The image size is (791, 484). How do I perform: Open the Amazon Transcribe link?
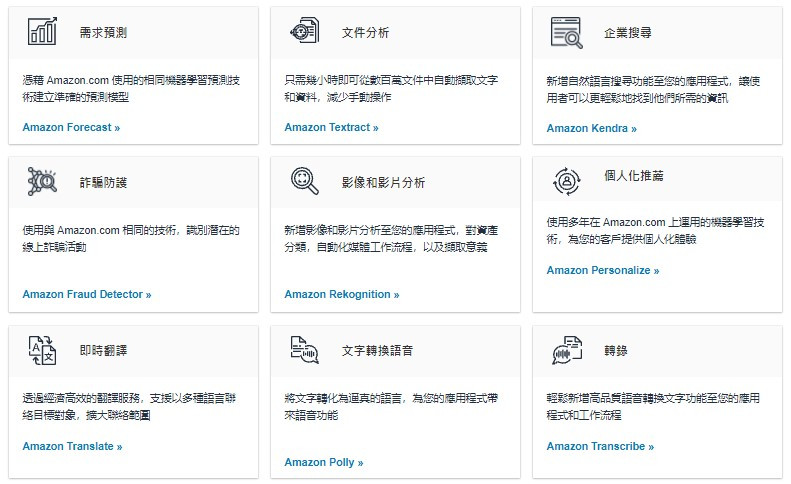600,446
